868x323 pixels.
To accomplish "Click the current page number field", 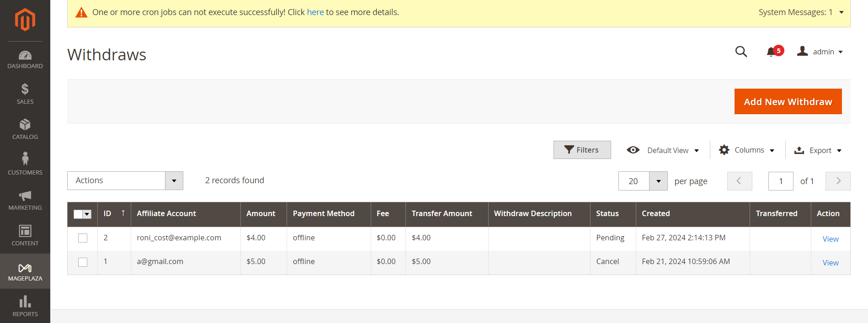I will (780, 181).
